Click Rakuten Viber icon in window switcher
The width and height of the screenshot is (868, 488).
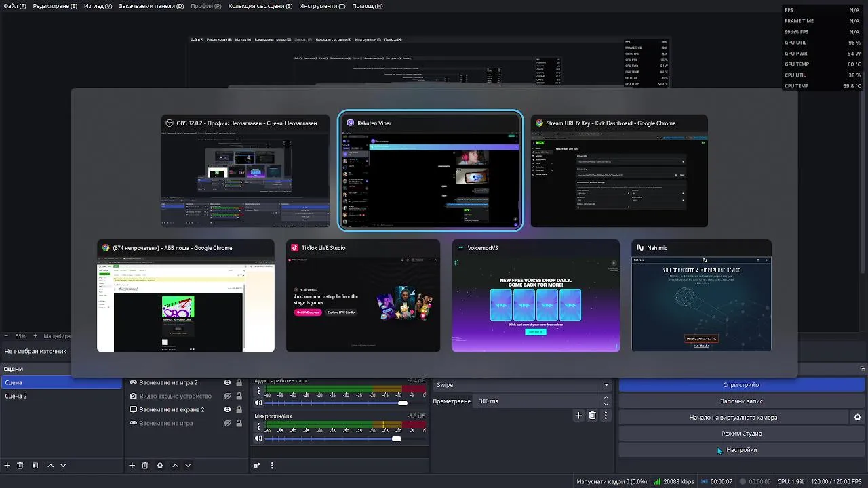[x=351, y=123]
